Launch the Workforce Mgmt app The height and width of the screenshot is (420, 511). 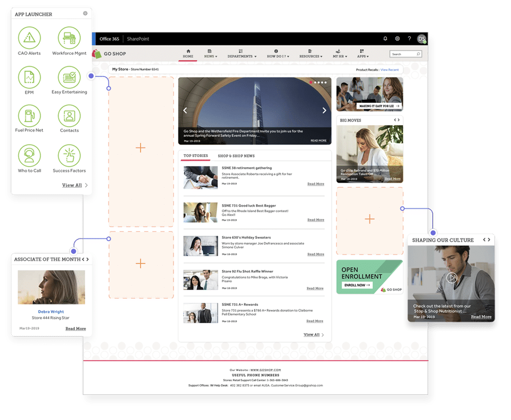69,38
